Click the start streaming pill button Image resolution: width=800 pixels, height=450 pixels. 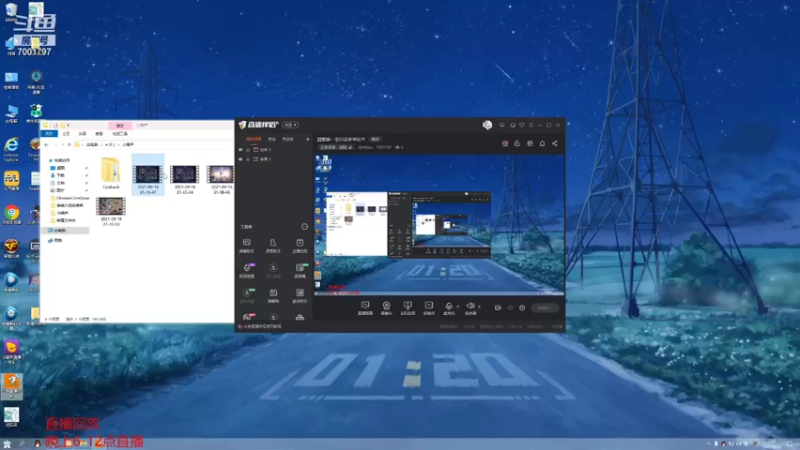coord(544,308)
